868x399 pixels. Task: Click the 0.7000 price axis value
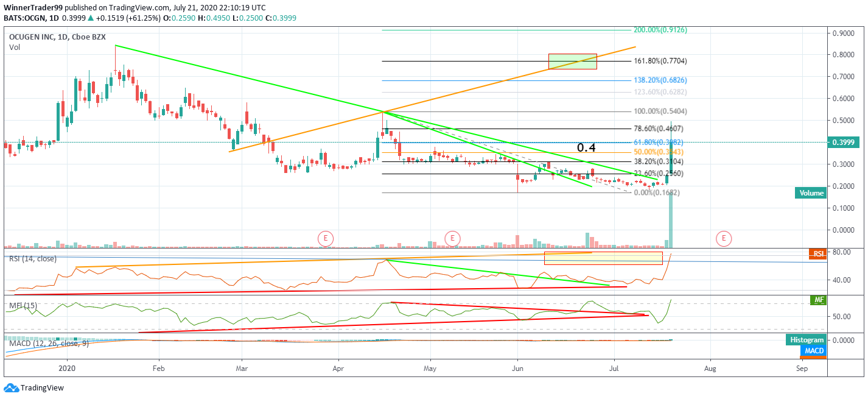point(844,77)
